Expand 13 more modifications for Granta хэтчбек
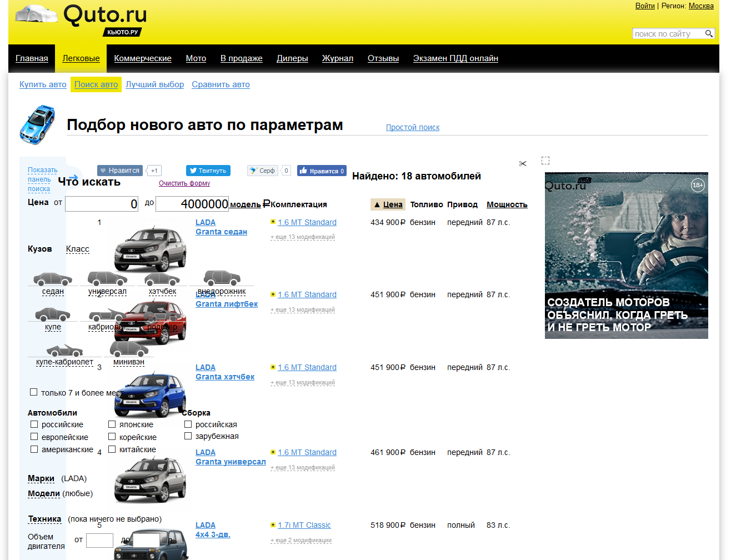Screen dimensions: 731x560 [303, 382]
